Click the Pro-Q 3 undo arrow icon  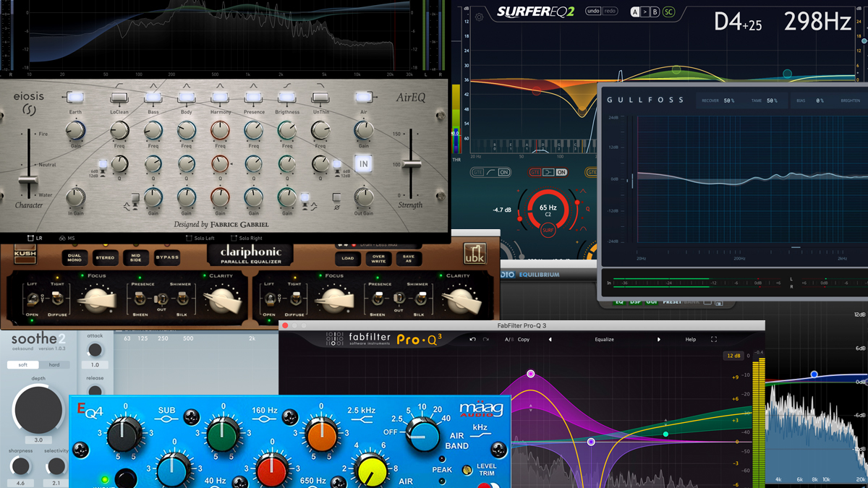472,339
